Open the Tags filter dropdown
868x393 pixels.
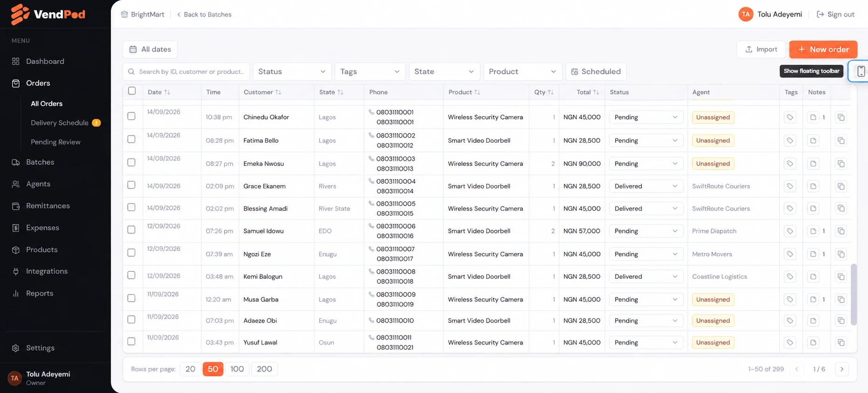(370, 71)
